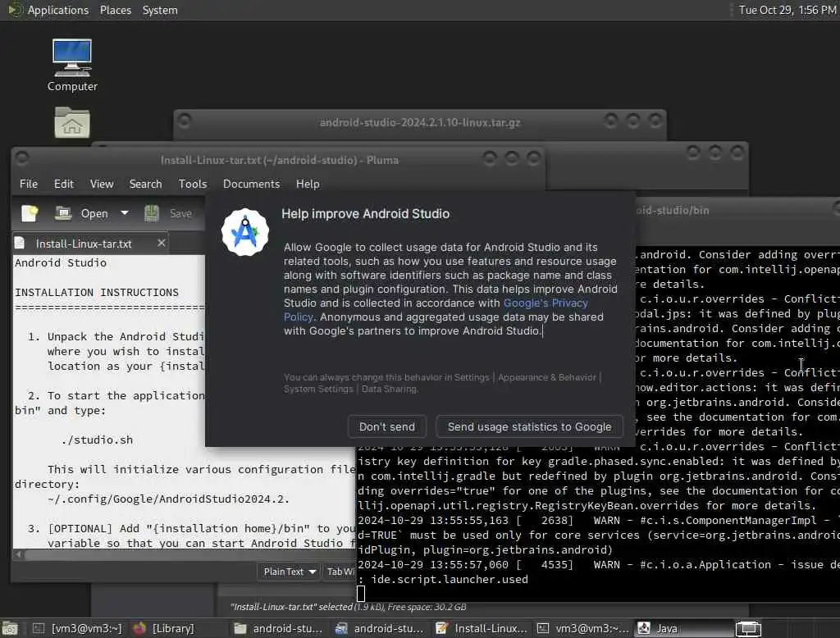Click the new document icon in Pluma

tap(30, 213)
